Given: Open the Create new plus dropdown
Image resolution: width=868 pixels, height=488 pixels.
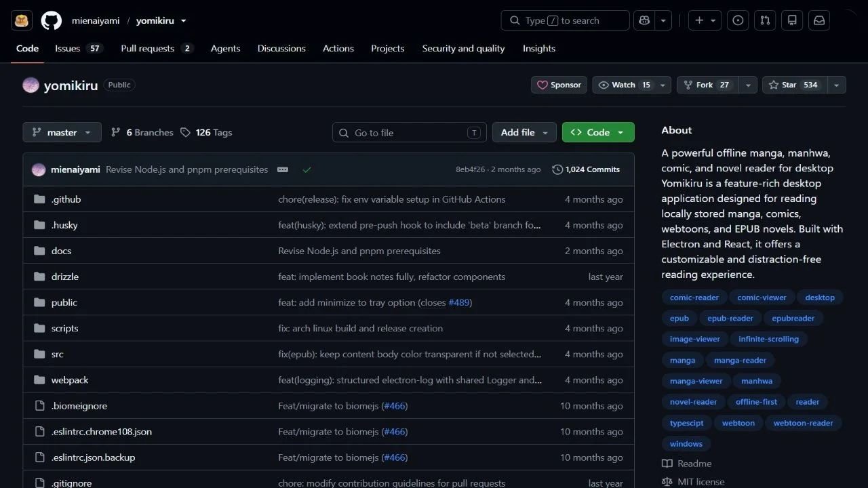Looking at the screenshot, I should pos(705,20).
